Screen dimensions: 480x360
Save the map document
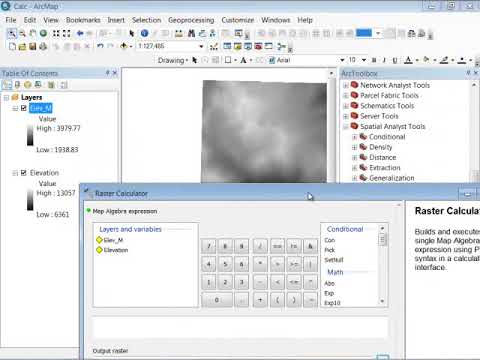click(x=33, y=46)
